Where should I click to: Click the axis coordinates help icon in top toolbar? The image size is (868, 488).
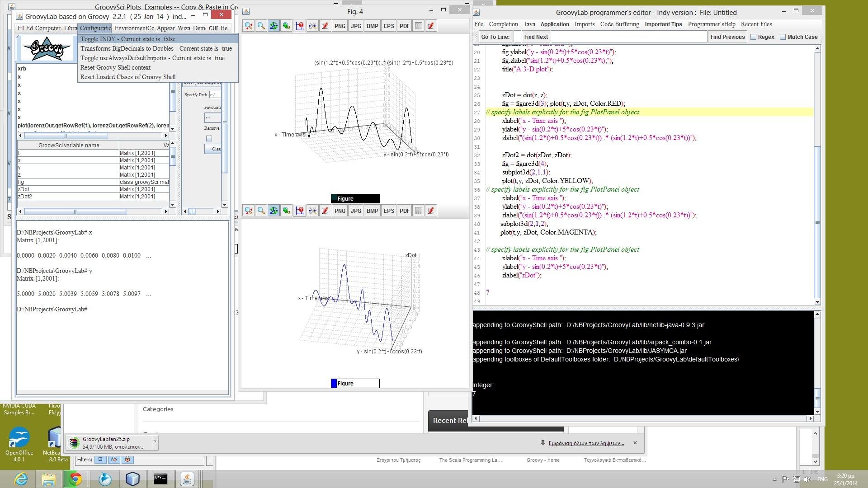(x=299, y=26)
